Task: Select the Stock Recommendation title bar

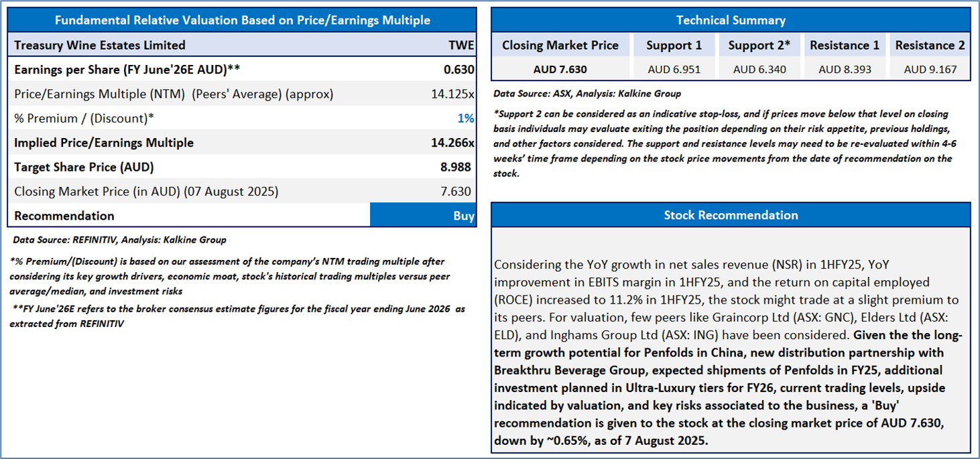Action: point(730,215)
